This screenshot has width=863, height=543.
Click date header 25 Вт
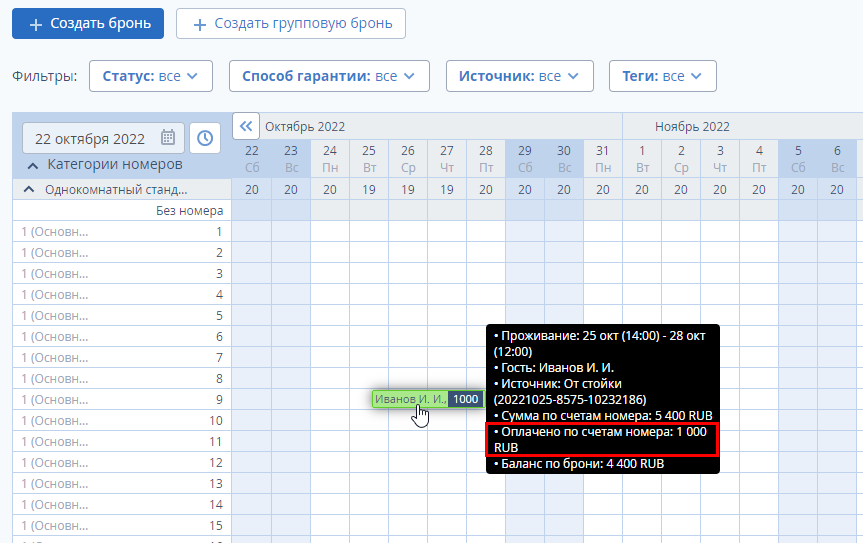point(369,158)
